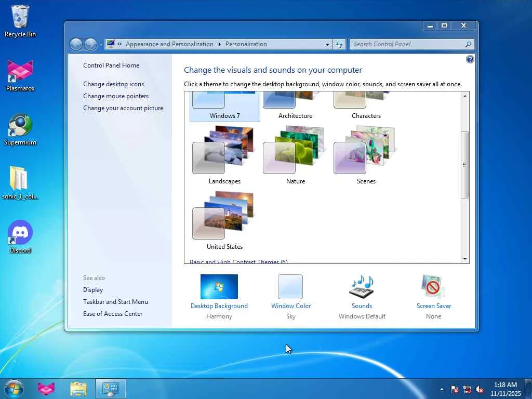The height and width of the screenshot is (399, 532).
Task: Open Change your account picture
Action: (123, 108)
